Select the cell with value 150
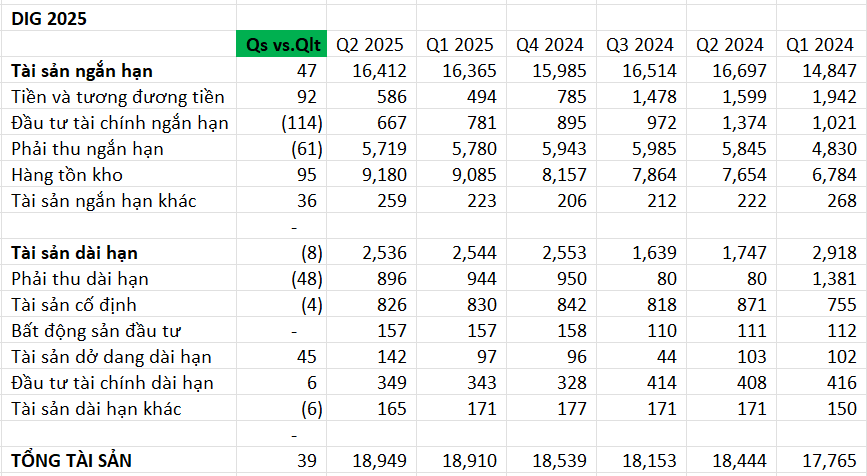The width and height of the screenshot is (867, 476). 822,409
